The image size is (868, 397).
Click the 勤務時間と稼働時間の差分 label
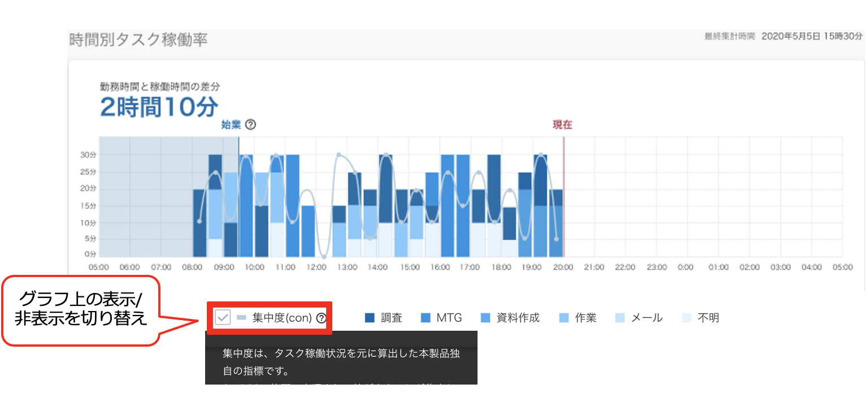(x=160, y=87)
